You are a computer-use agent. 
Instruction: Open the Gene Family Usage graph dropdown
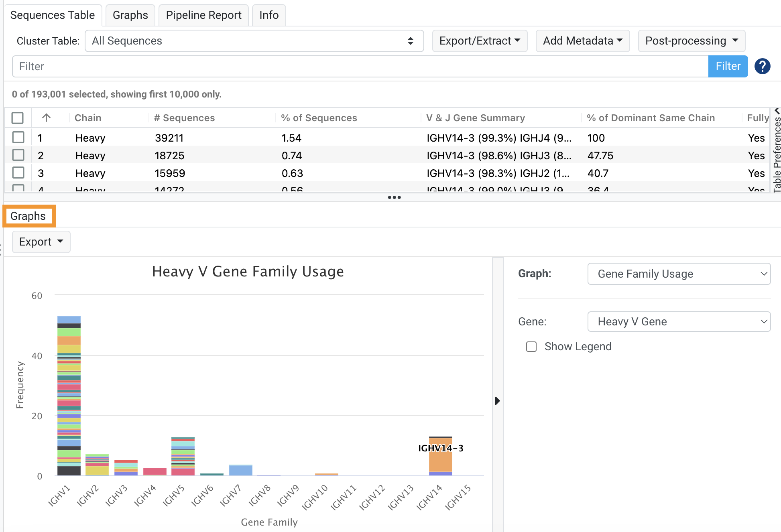[678, 274]
